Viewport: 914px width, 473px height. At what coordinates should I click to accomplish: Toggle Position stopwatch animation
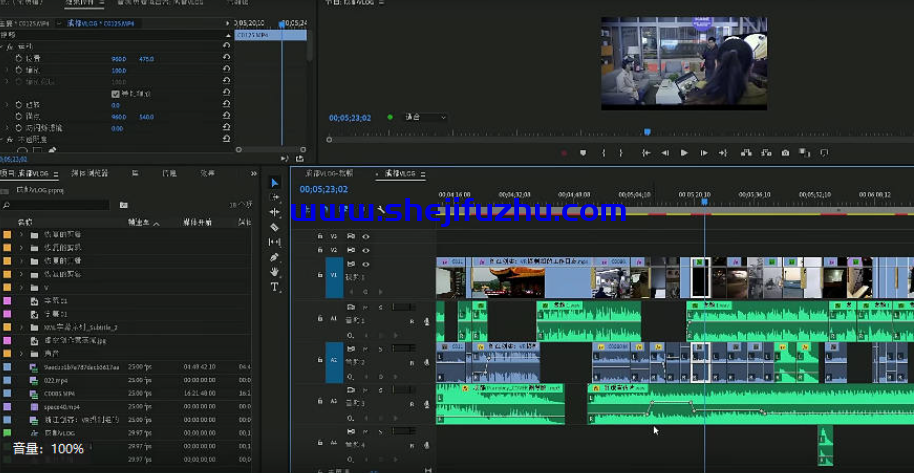click(x=19, y=59)
